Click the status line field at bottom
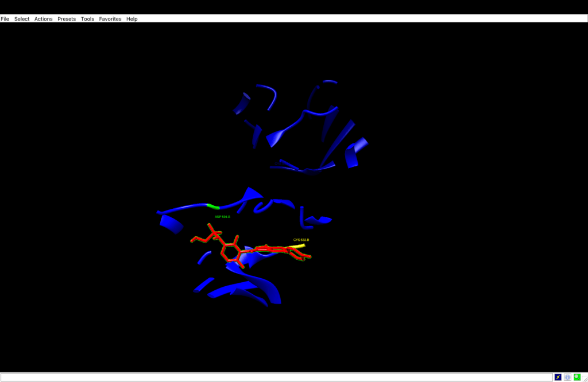The height and width of the screenshot is (382, 588). click(x=276, y=377)
